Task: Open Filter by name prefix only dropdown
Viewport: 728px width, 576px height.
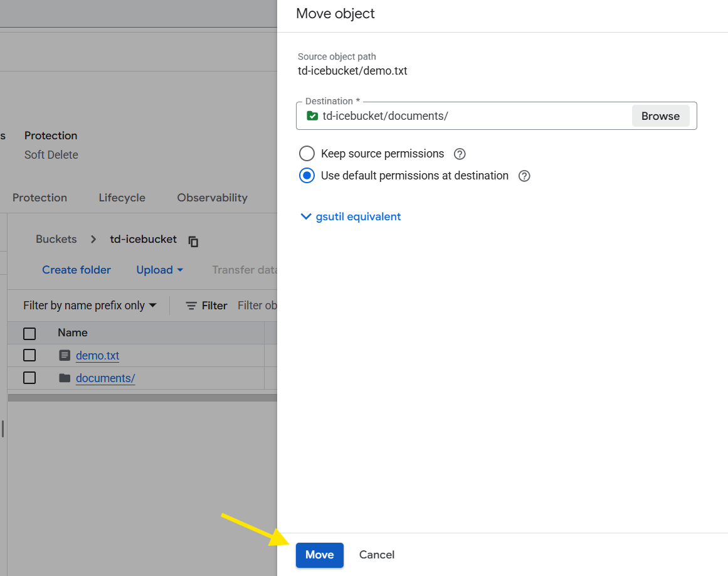Action: pyautogui.click(x=90, y=306)
